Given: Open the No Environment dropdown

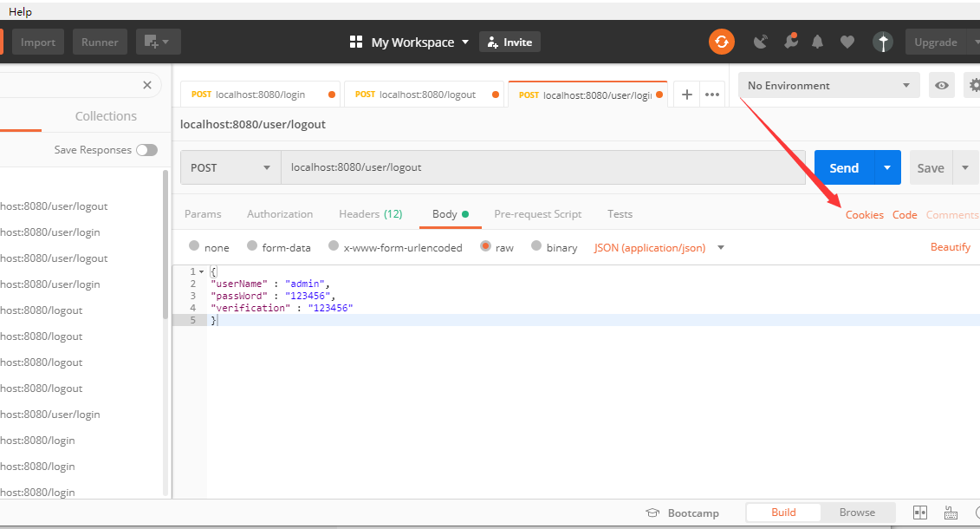Looking at the screenshot, I should click(827, 84).
